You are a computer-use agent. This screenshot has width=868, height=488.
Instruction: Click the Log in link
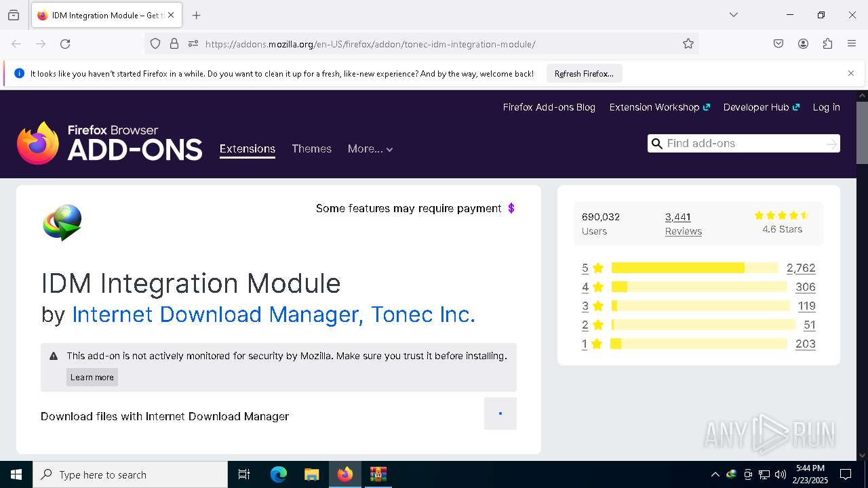(x=826, y=107)
